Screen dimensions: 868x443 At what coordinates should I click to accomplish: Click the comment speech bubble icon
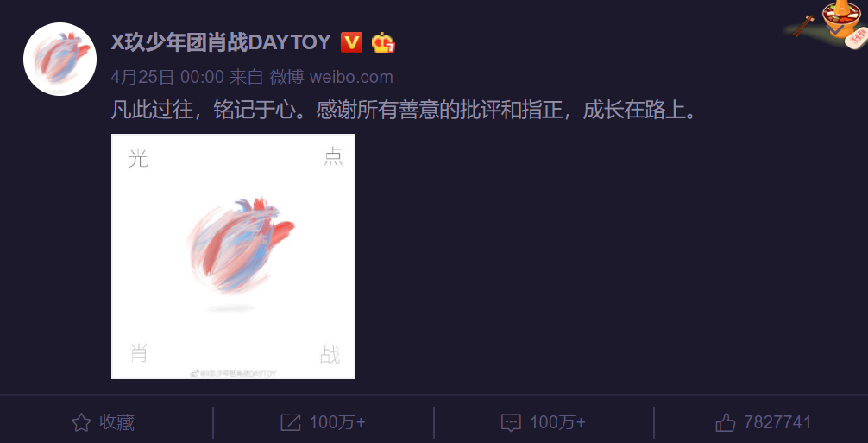(511, 423)
